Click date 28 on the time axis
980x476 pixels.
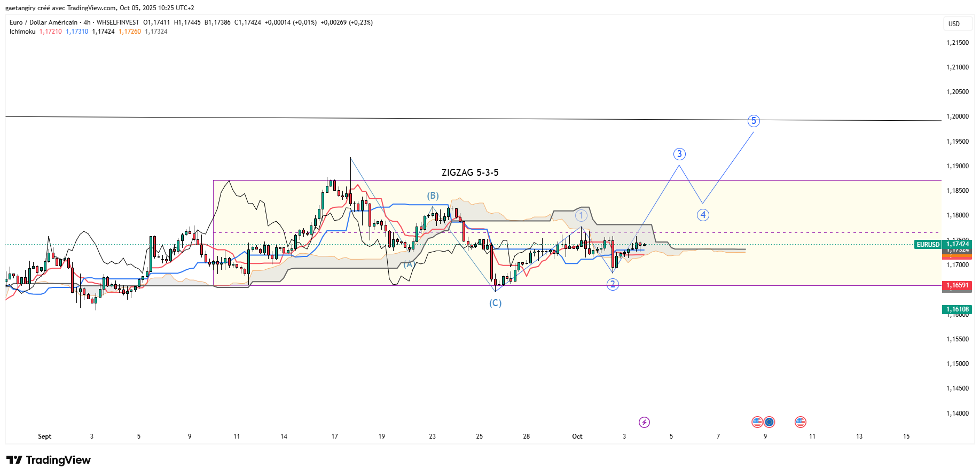pos(526,436)
